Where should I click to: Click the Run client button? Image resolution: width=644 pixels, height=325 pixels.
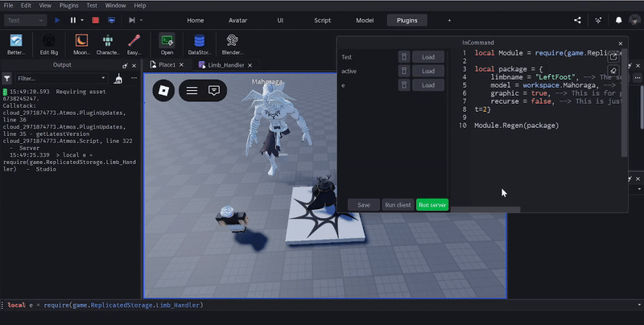click(398, 205)
